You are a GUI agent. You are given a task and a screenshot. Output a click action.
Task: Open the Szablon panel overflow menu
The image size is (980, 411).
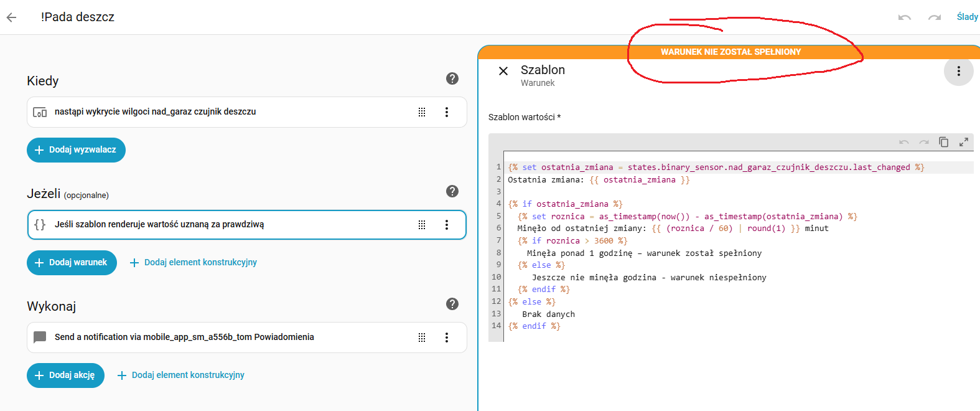click(958, 71)
